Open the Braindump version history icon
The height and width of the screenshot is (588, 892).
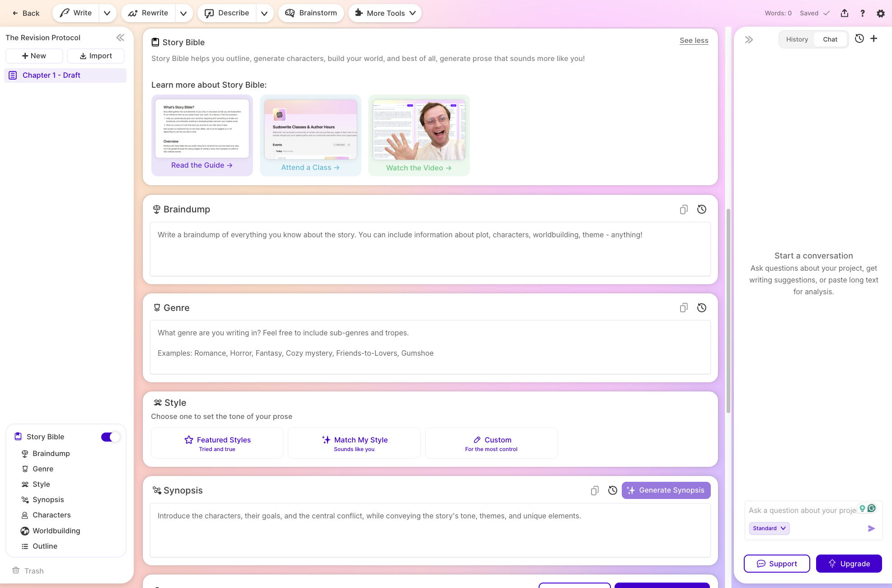click(x=701, y=209)
